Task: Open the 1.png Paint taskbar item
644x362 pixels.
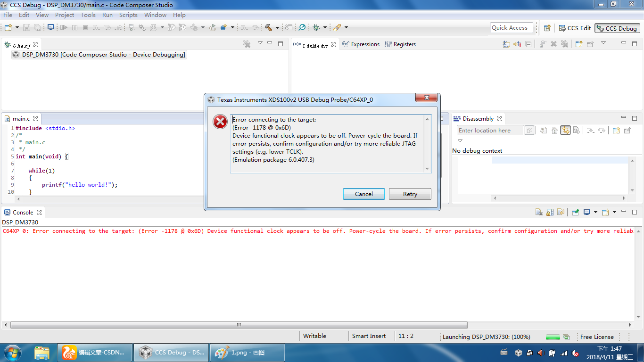Action: (x=248, y=353)
